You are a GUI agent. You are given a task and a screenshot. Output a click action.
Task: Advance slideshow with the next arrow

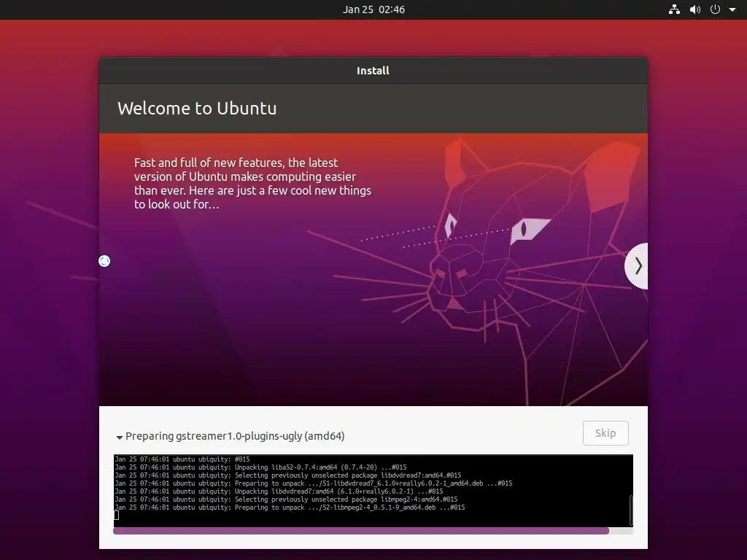pyautogui.click(x=637, y=265)
